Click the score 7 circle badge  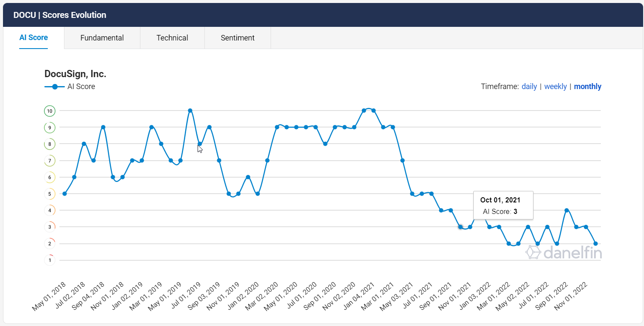pyautogui.click(x=50, y=161)
